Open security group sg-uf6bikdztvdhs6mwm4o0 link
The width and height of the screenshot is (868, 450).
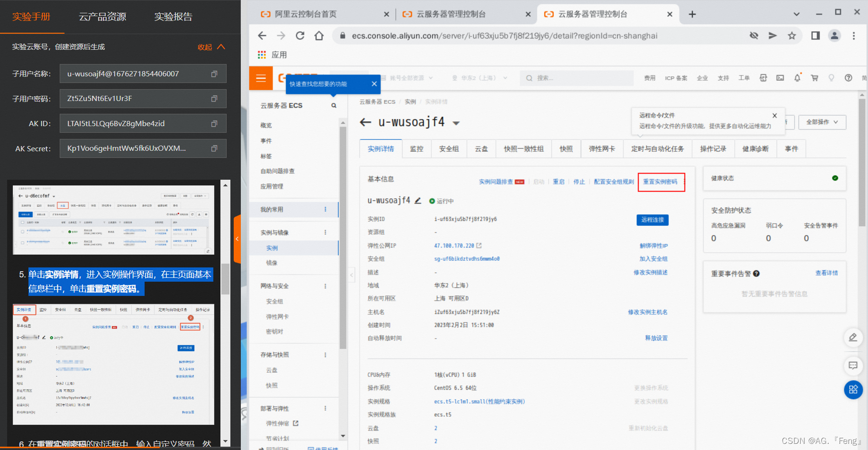[x=467, y=259]
